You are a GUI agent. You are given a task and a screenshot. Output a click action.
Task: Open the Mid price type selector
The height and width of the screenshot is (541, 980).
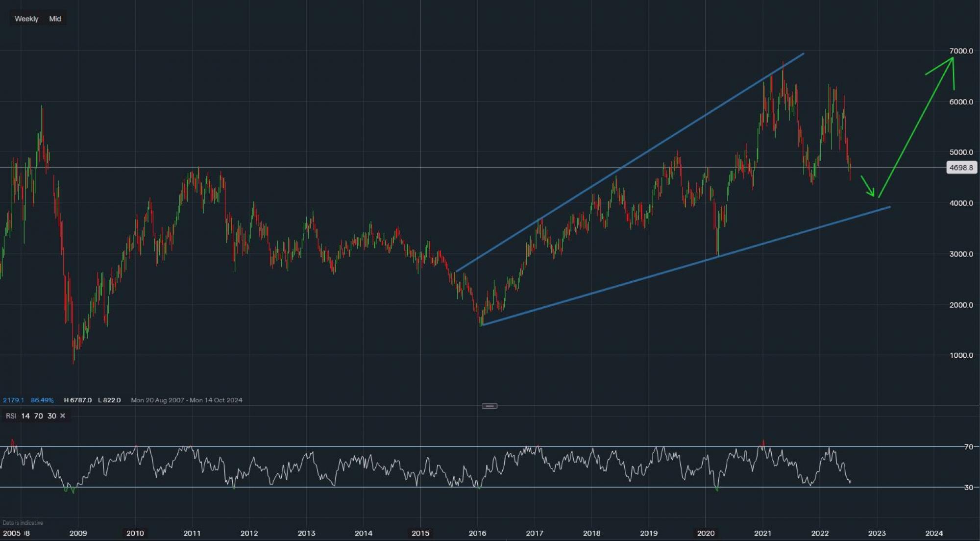[x=55, y=19]
